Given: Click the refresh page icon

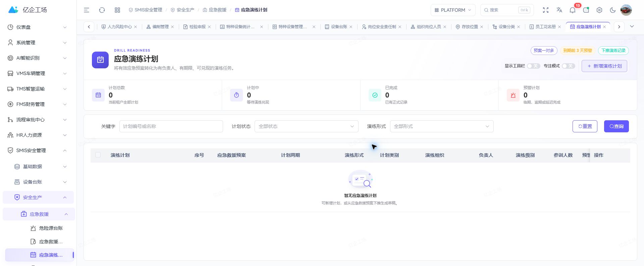Looking at the screenshot, I should click(x=102, y=10).
